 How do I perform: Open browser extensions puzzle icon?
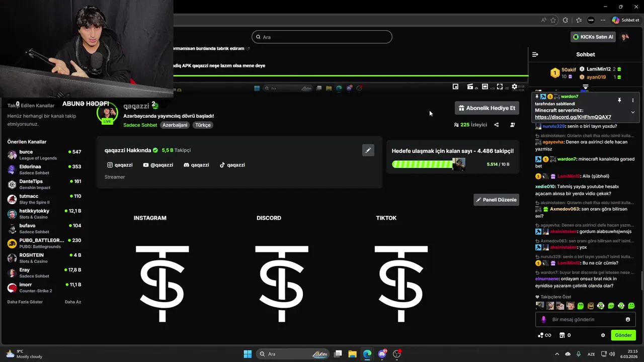point(565,20)
